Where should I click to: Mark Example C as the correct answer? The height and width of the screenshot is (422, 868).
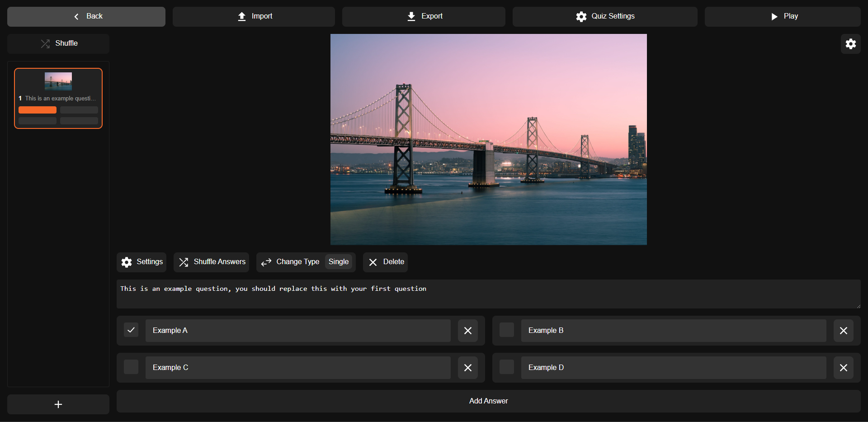(x=131, y=367)
